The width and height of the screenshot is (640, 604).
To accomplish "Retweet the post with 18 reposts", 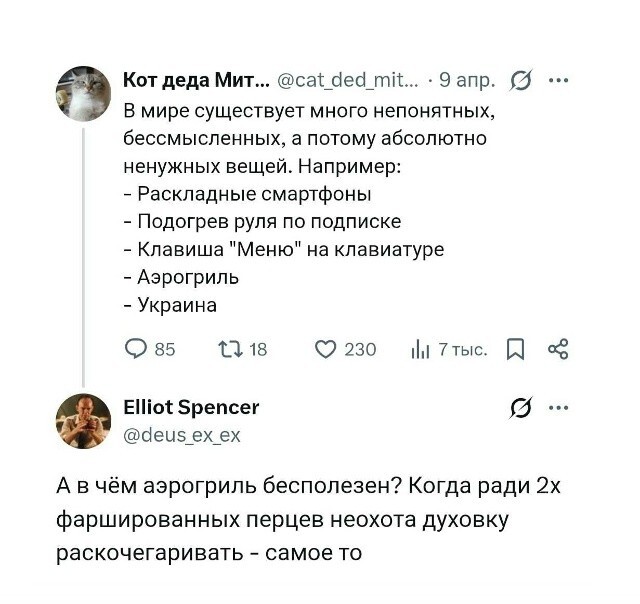I will (228, 349).
